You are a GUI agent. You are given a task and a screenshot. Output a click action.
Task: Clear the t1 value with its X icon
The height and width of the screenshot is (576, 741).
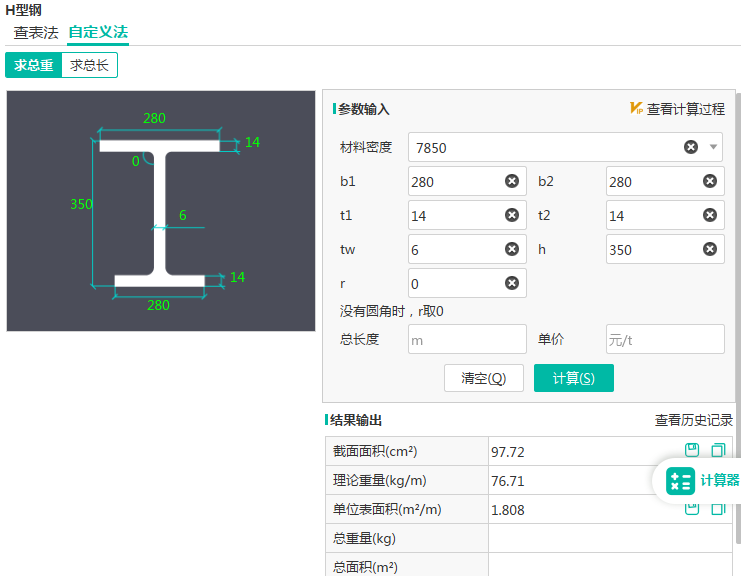point(512,215)
